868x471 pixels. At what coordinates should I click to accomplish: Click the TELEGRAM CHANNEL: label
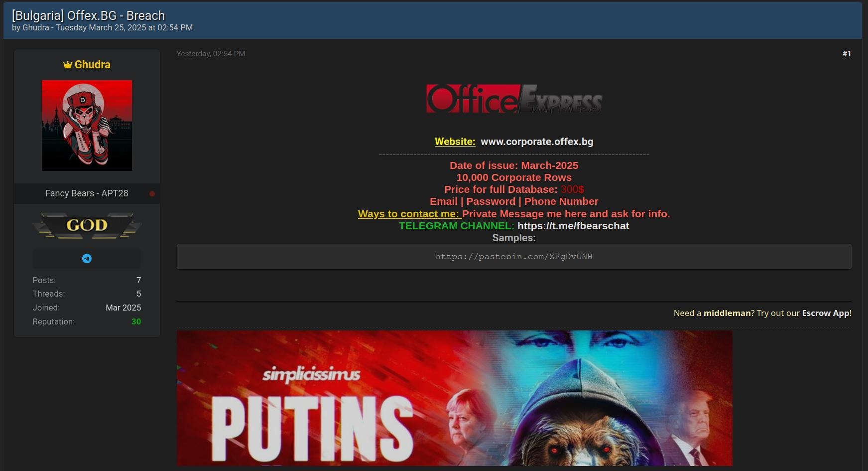[457, 226]
